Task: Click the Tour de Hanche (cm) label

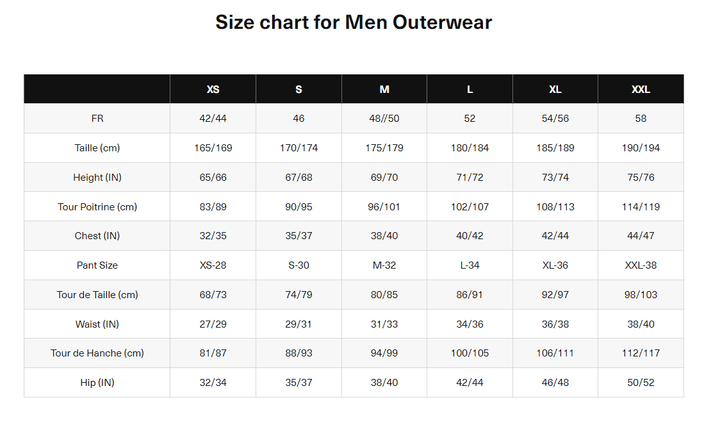Action: [97, 353]
